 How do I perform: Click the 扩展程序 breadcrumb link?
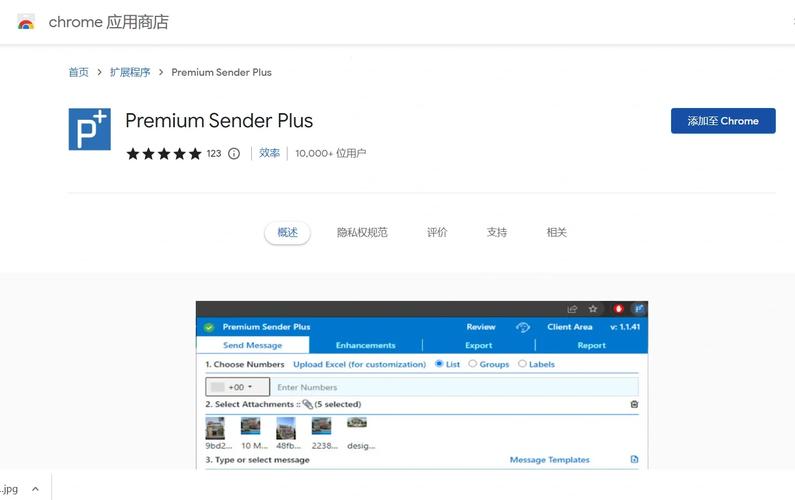130,72
